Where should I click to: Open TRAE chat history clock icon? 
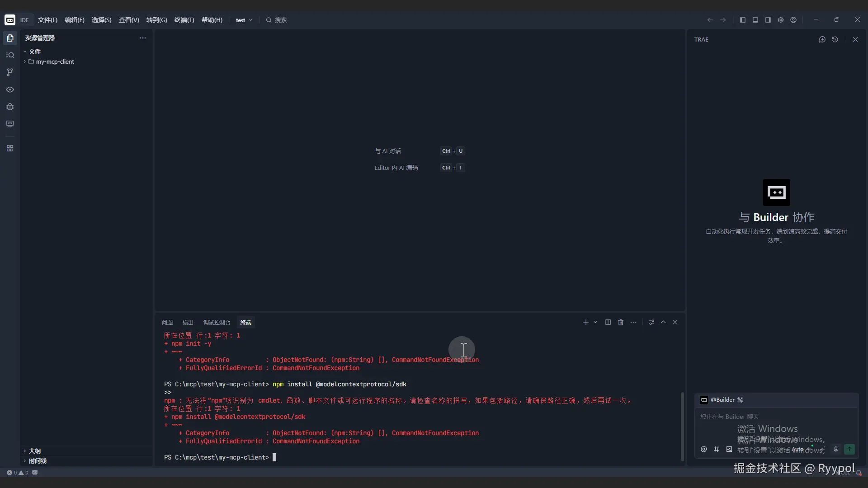[835, 39]
